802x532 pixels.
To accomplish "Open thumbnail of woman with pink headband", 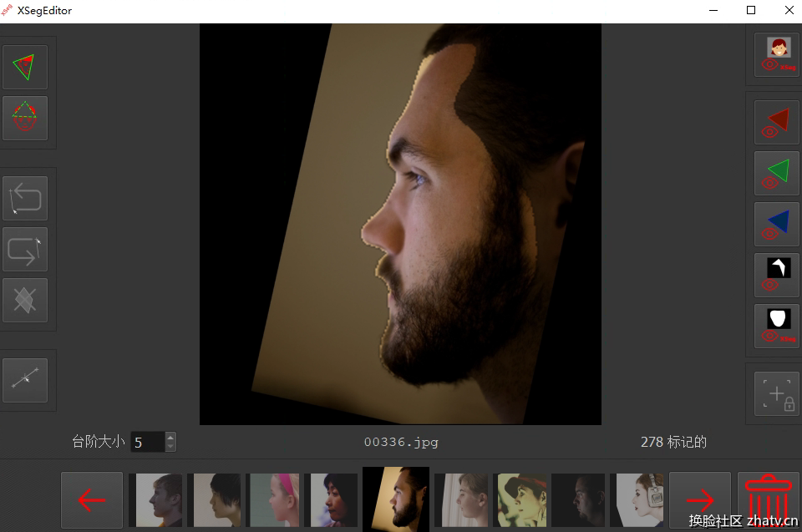I will [272, 500].
